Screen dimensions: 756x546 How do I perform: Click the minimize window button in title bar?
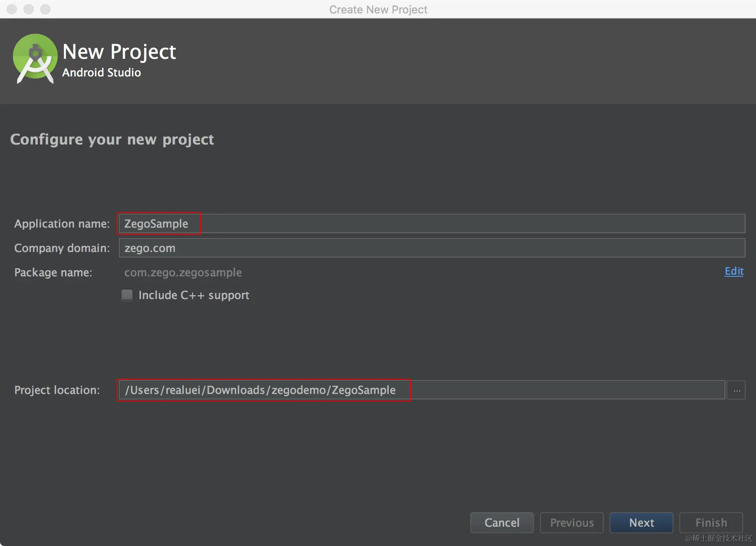coord(29,9)
